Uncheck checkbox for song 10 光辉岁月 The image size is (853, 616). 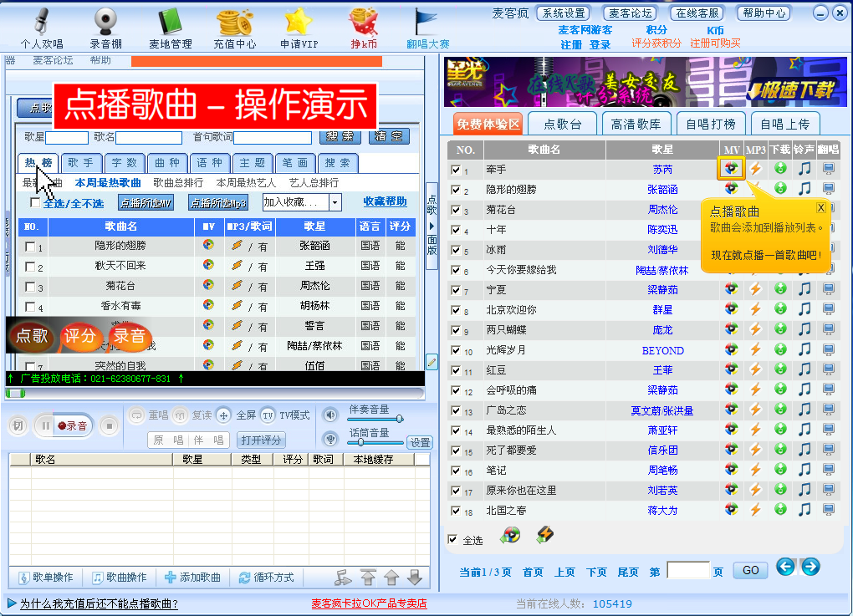click(456, 350)
